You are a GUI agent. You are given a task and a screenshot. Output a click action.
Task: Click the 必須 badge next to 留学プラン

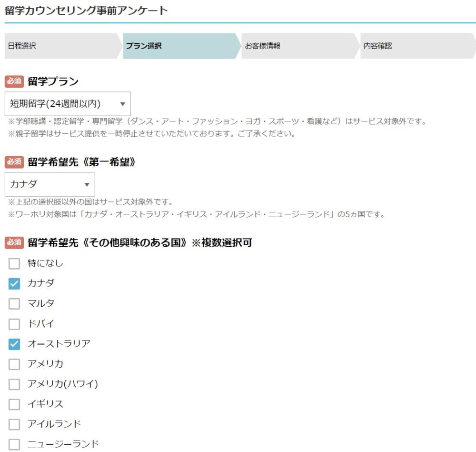click(13, 81)
